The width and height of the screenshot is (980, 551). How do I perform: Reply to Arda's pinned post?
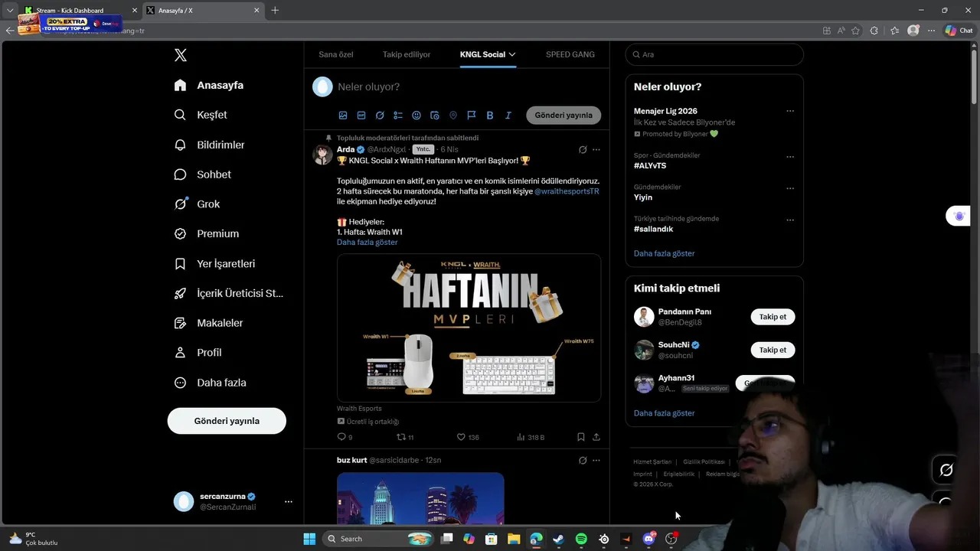[x=345, y=437]
